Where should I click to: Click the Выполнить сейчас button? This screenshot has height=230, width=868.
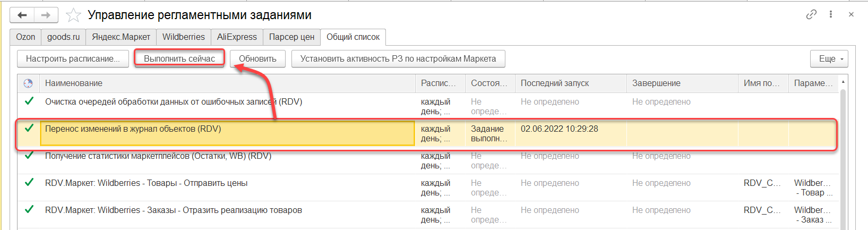click(179, 59)
